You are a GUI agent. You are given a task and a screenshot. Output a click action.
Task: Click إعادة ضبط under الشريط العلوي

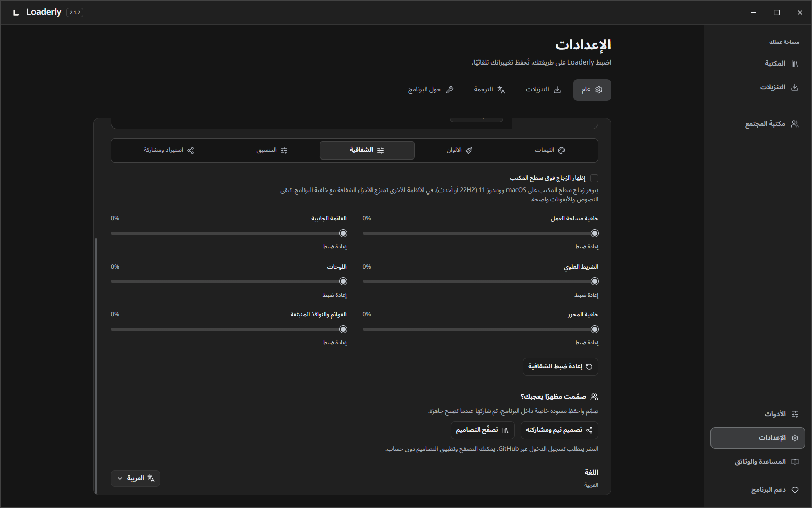tap(586, 295)
